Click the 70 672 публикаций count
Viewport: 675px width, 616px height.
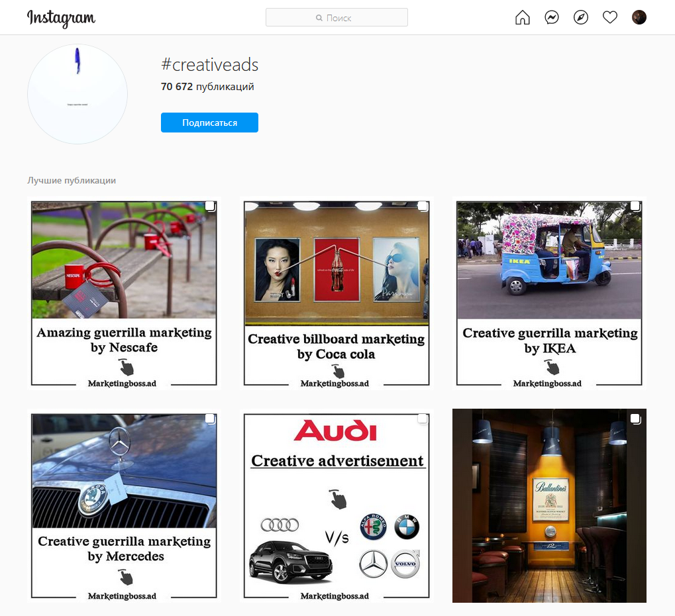tap(207, 87)
